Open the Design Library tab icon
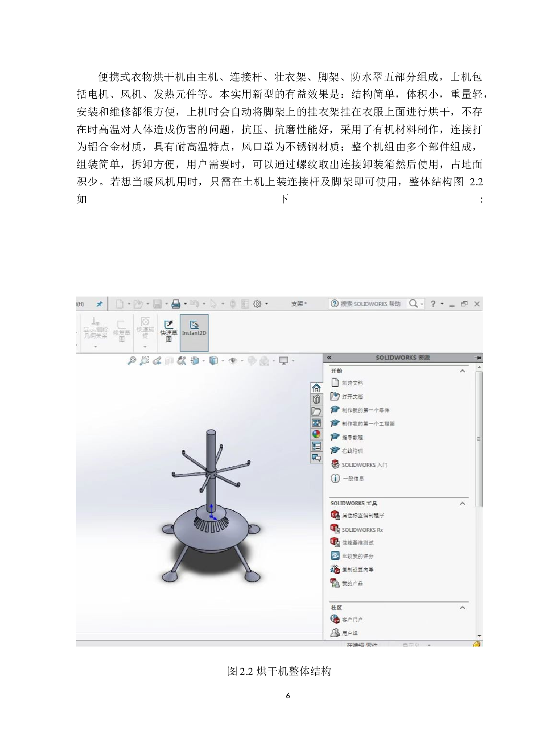 (x=316, y=400)
